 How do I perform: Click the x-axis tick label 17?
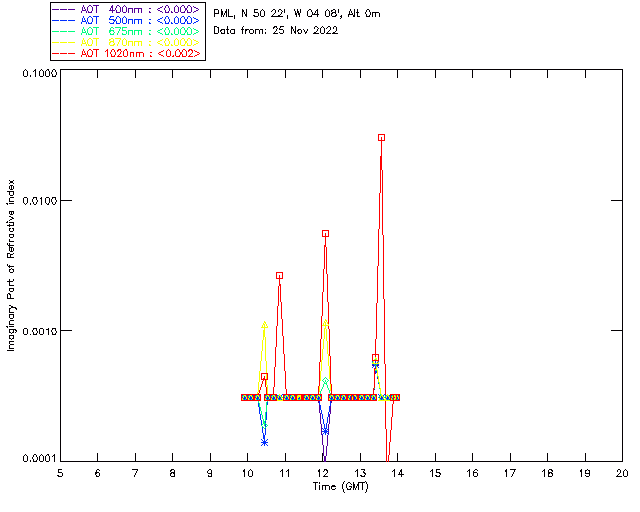click(x=510, y=473)
